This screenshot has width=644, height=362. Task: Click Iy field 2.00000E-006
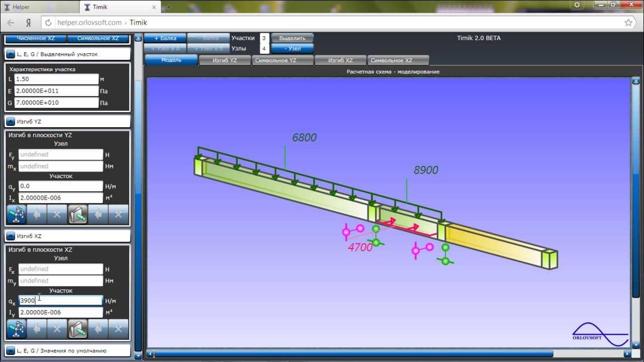[x=61, y=312]
